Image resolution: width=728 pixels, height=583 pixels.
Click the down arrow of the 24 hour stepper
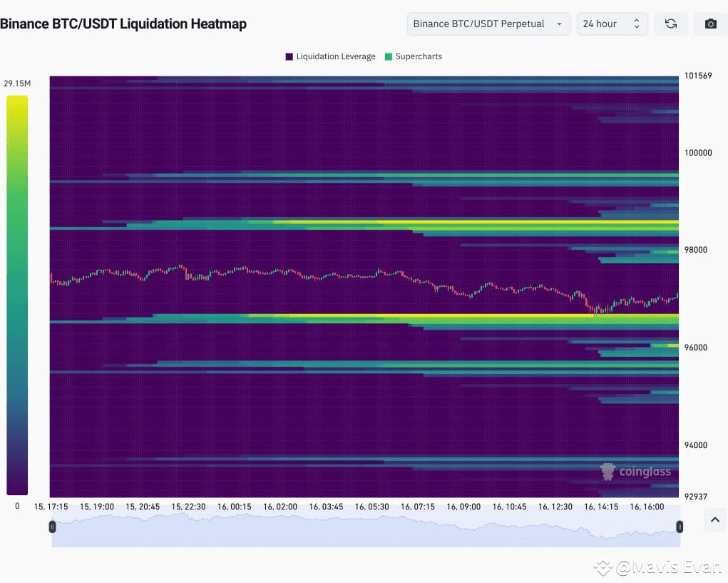(637, 27)
